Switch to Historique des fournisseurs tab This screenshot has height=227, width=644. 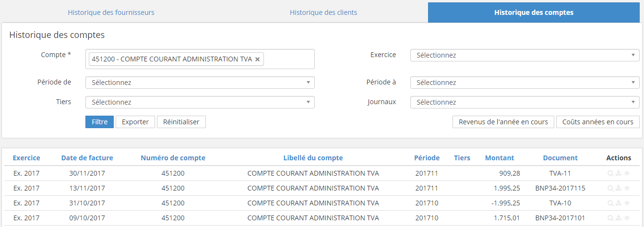pyautogui.click(x=111, y=12)
